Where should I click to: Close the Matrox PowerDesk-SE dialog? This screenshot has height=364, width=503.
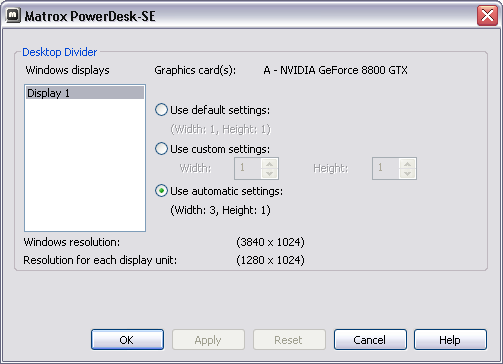click(487, 15)
